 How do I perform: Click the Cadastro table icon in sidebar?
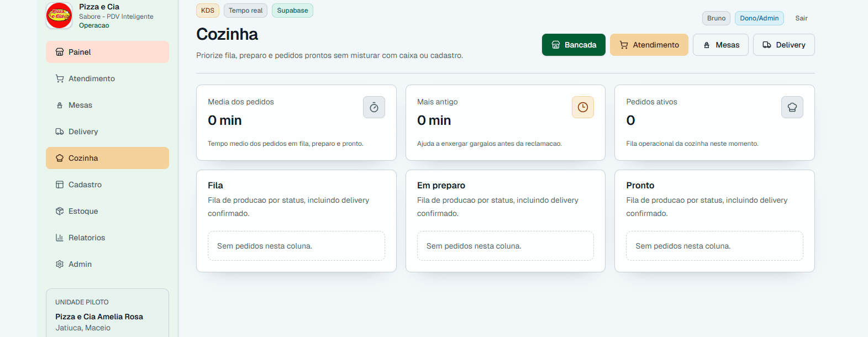pos(60,185)
